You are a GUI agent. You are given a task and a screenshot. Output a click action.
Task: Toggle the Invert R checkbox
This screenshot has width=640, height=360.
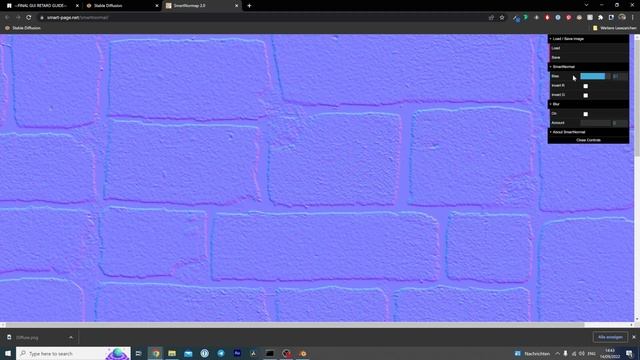tap(586, 86)
